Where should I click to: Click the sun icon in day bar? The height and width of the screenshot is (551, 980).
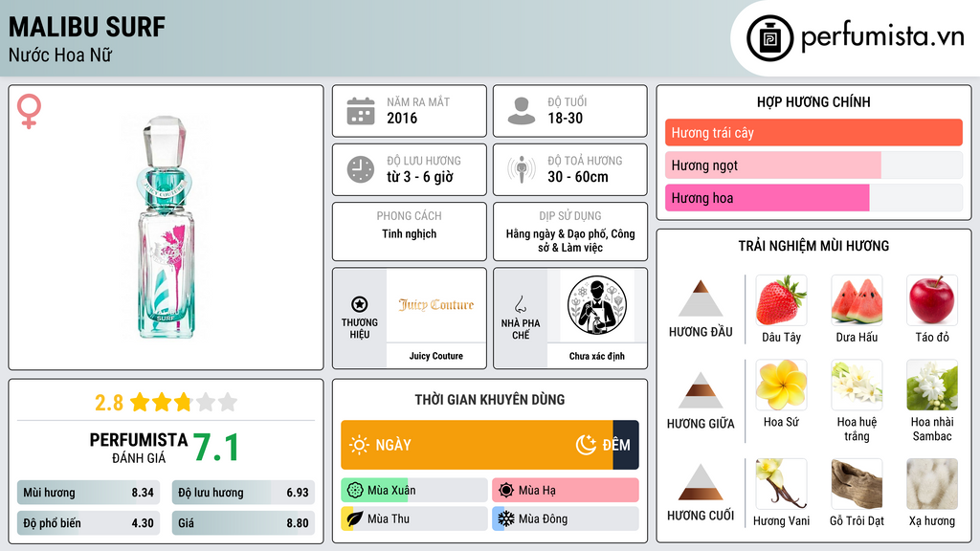(359, 445)
